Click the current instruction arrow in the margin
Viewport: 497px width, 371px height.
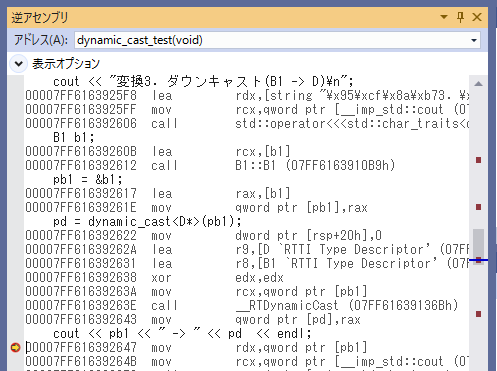15,347
